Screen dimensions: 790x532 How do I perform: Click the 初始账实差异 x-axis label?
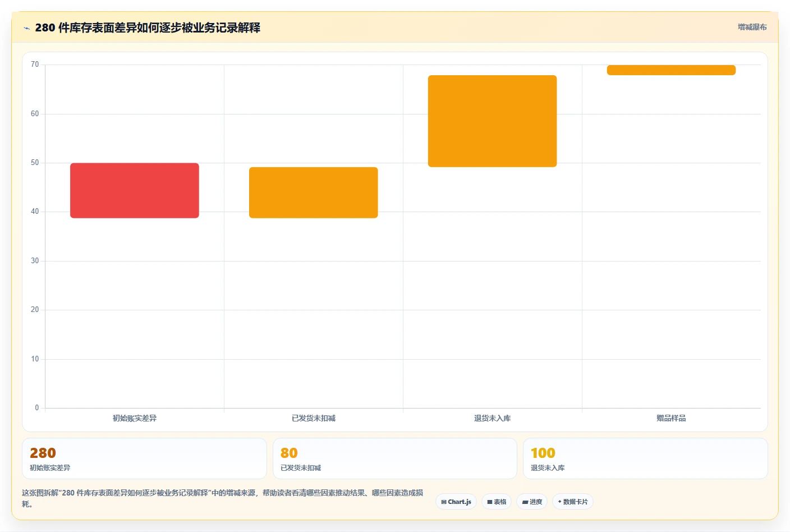[135, 418]
